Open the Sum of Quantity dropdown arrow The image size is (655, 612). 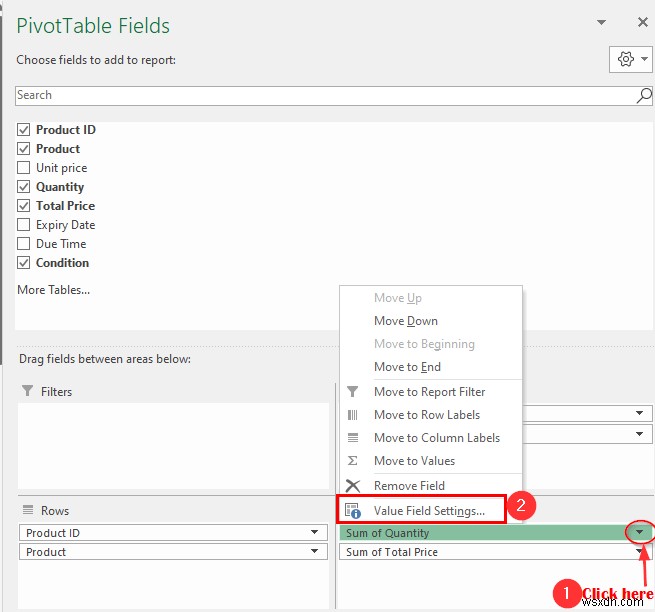click(640, 532)
